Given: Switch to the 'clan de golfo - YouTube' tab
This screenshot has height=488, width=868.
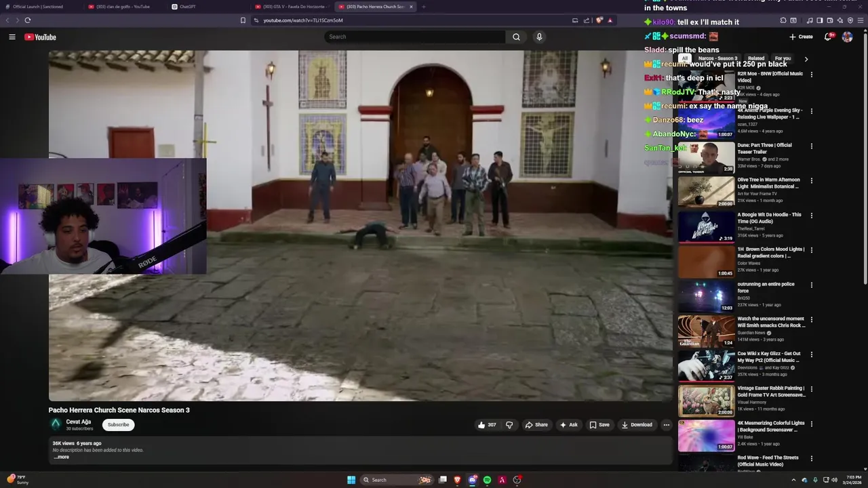Looking at the screenshot, I should point(123,7).
